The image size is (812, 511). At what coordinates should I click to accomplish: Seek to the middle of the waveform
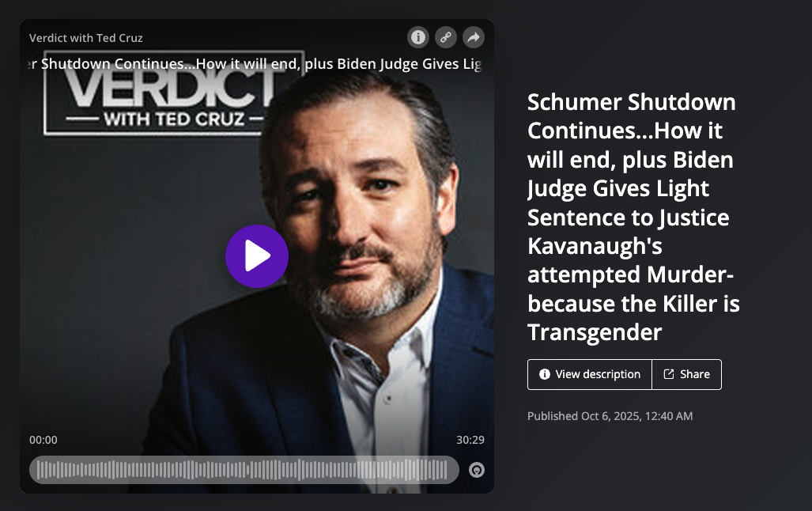tap(244, 470)
